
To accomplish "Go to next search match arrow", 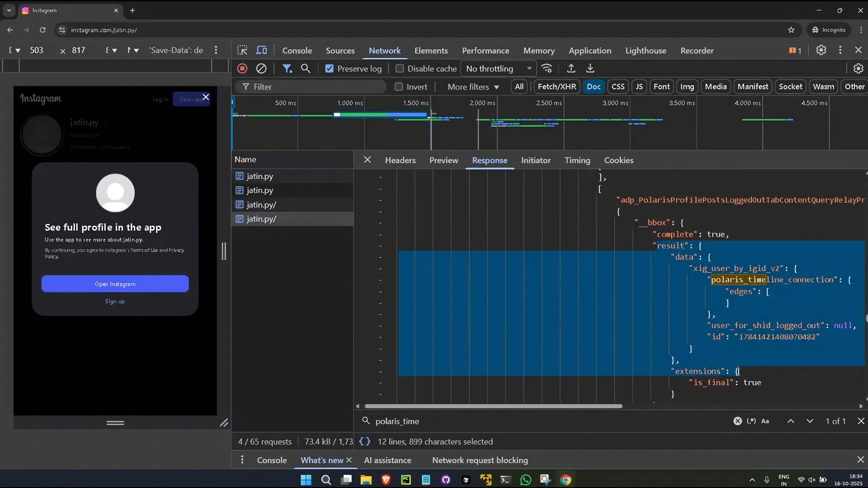I will pyautogui.click(x=810, y=421).
